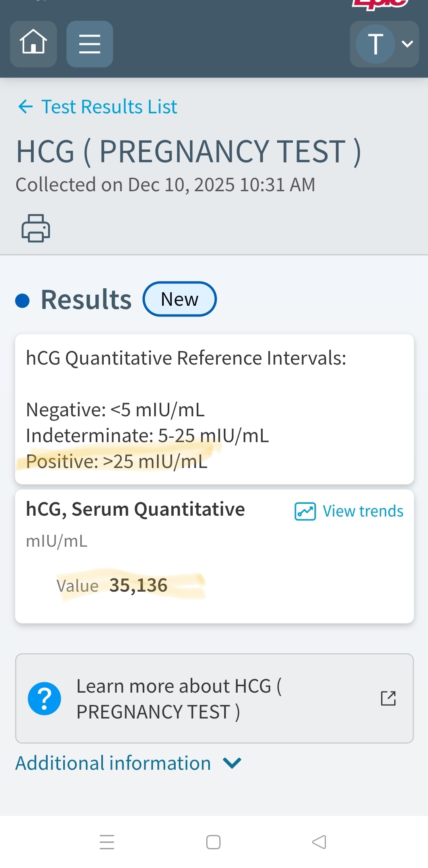
Task: Expand Additional information section
Action: coord(113,763)
